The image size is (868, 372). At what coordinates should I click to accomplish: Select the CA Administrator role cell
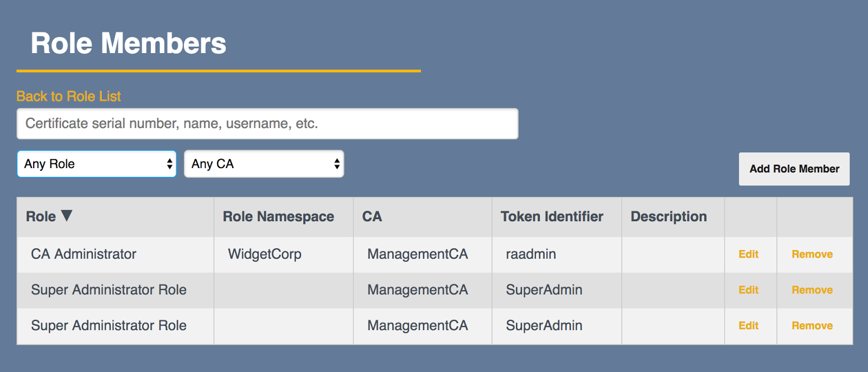84,254
